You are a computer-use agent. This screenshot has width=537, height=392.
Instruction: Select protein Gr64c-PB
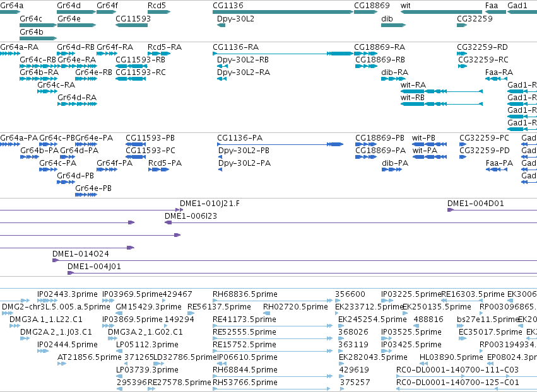[x=57, y=138]
